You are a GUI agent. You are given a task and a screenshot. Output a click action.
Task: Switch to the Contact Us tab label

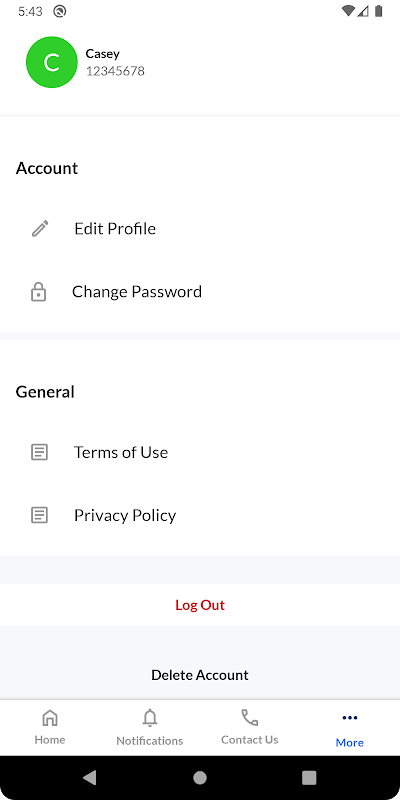tap(249, 739)
